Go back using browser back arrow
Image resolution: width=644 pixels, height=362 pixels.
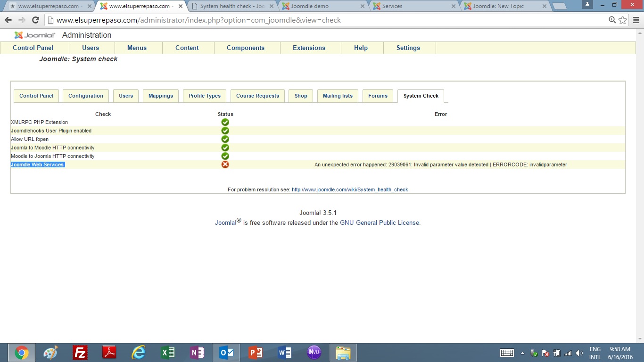(8, 20)
